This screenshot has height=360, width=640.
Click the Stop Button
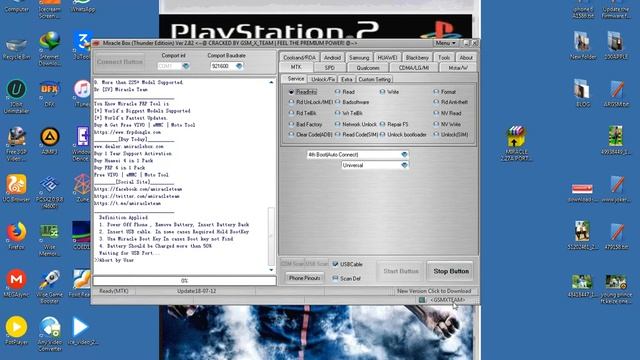click(x=451, y=271)
